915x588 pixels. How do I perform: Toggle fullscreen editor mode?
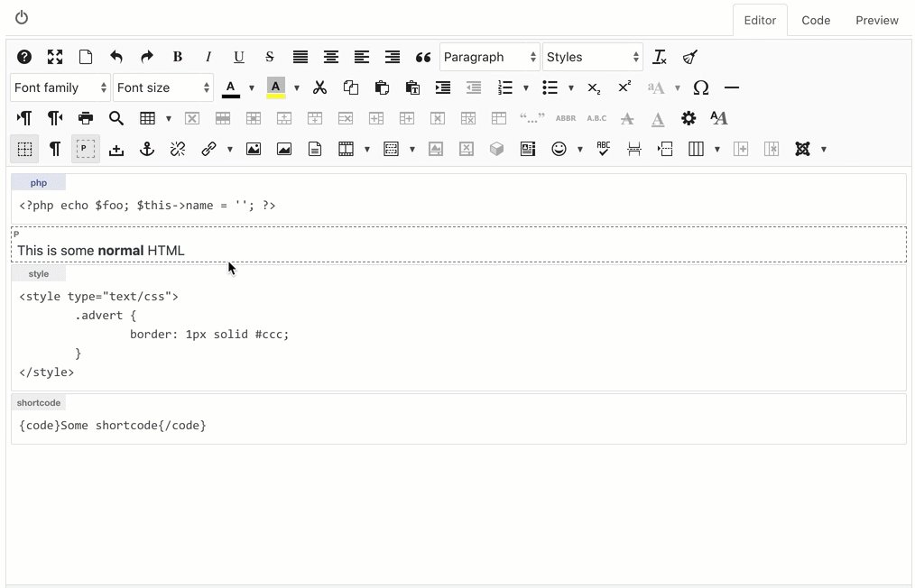(55, 57)
